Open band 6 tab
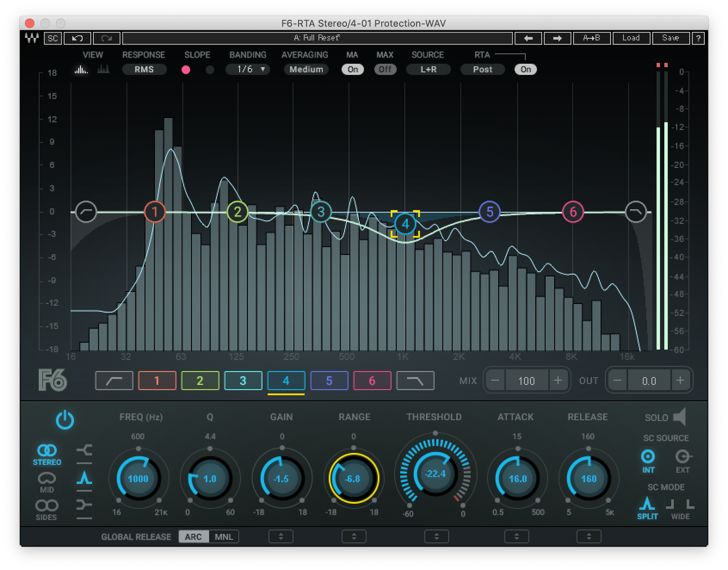The image size is (728, 570). coord(372,381)
